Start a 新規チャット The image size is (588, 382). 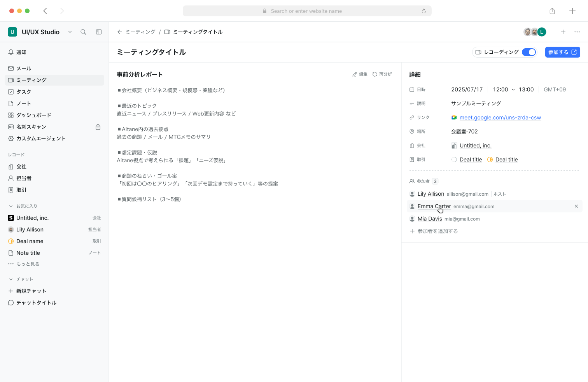(x=54, y=291)
